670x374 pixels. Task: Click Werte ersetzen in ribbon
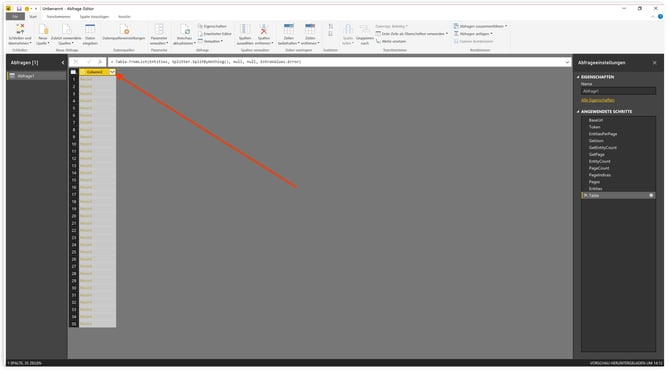pos(391,41)
